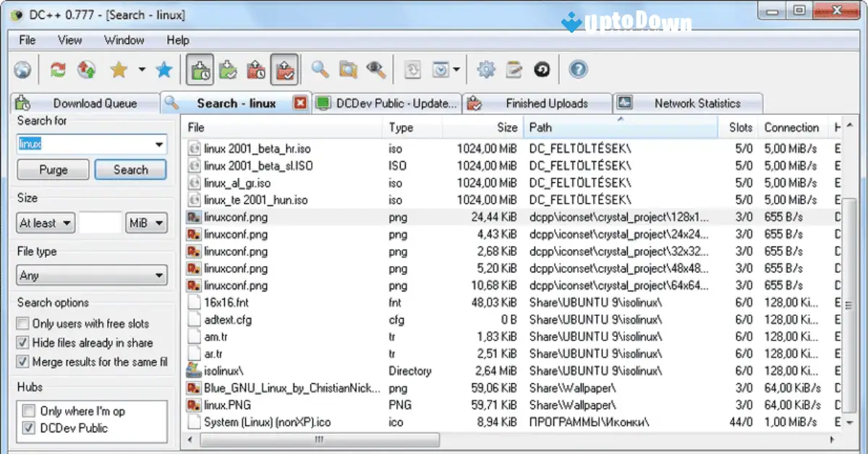Uncheck 'Hide files already in share'

tap(22, 343)
